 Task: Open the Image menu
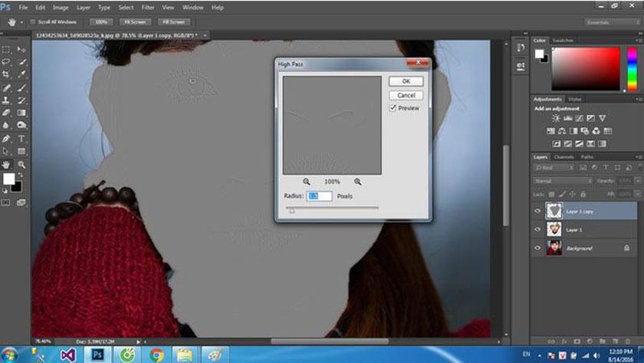point(61,8)
